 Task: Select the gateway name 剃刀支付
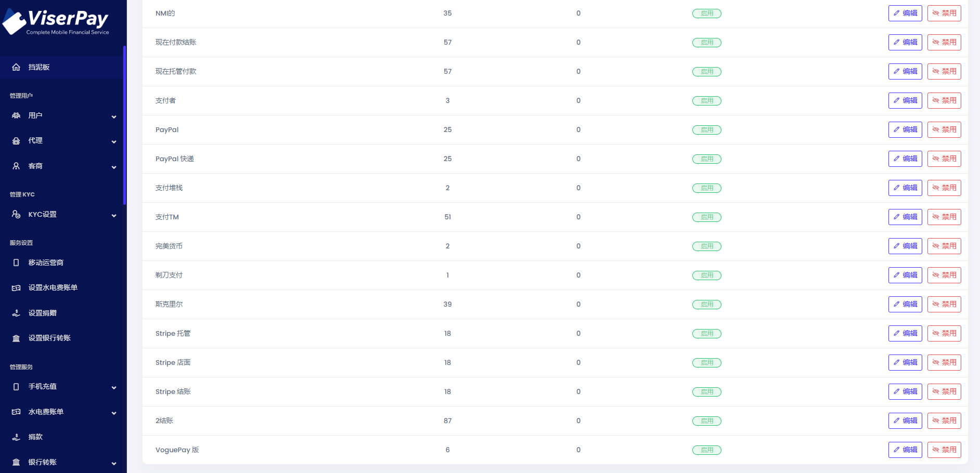coord(169,275)
